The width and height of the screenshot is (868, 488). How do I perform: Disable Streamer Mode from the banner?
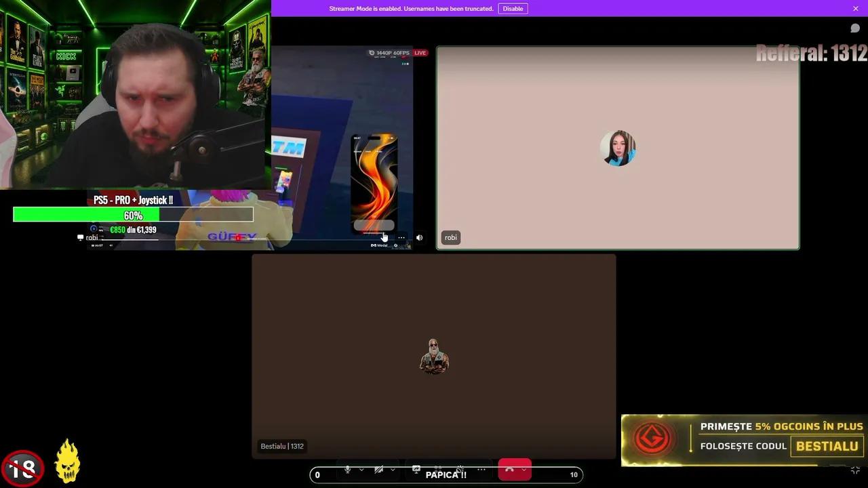(513, 9)
